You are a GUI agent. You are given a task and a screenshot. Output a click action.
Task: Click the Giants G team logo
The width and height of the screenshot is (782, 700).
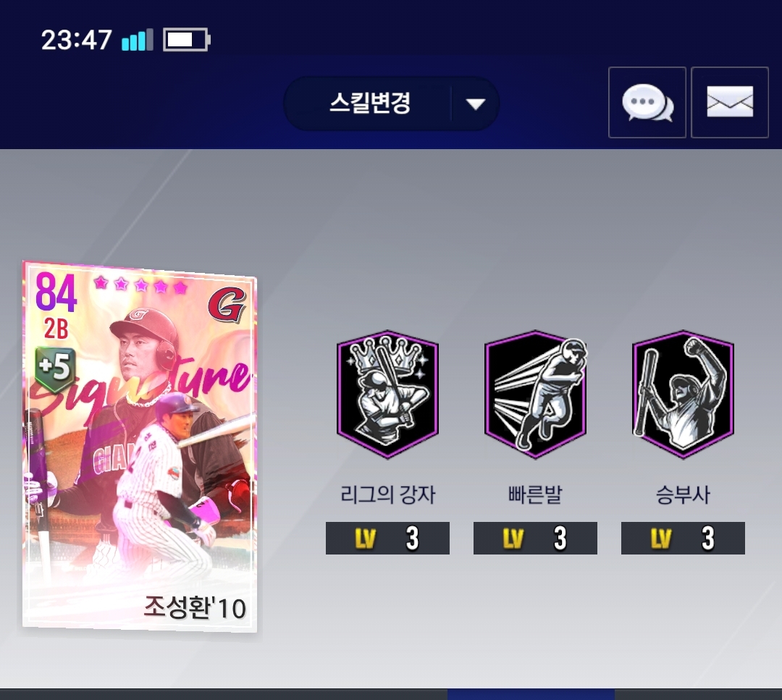[x=227, y=305]
